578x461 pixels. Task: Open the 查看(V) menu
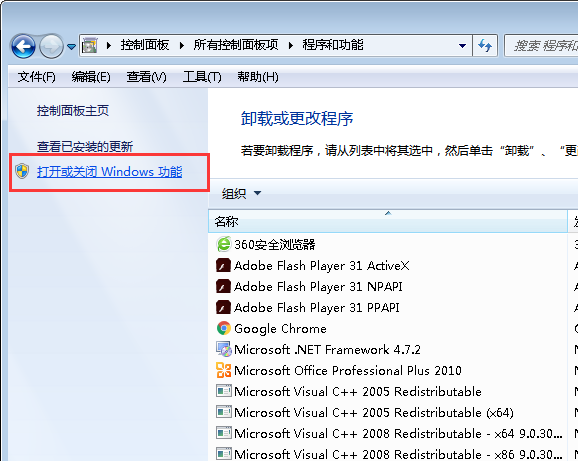pos(146,77)
